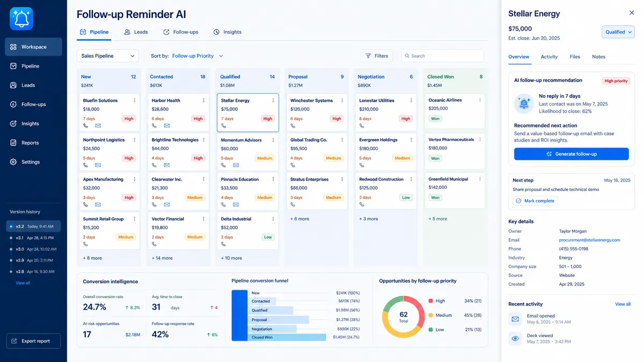The width and height of the screenshot is (644, 362).
Task: Click the bell app logo icon
Action: [21, 19]
